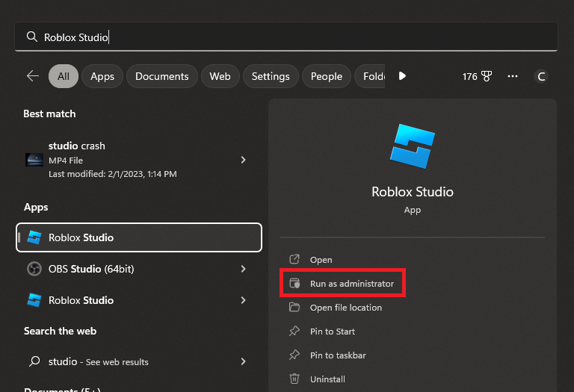Go back using the left arrow
This screenshot has height=392, width=574.
[33, 76]
